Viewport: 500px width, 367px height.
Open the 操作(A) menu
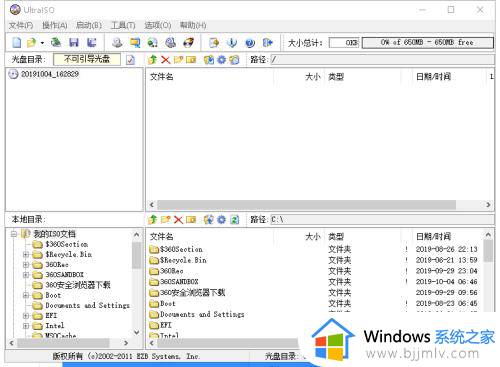coord(55,25)
